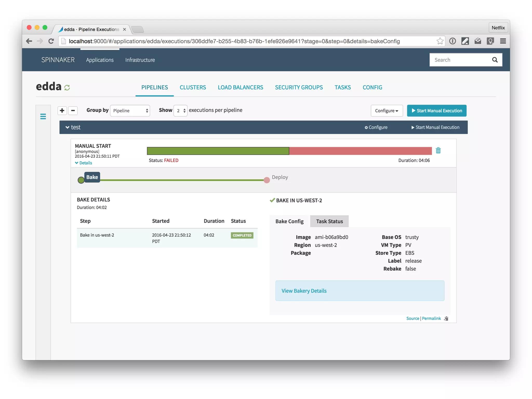Reload the page in the browser

click(x=51, y=41)
